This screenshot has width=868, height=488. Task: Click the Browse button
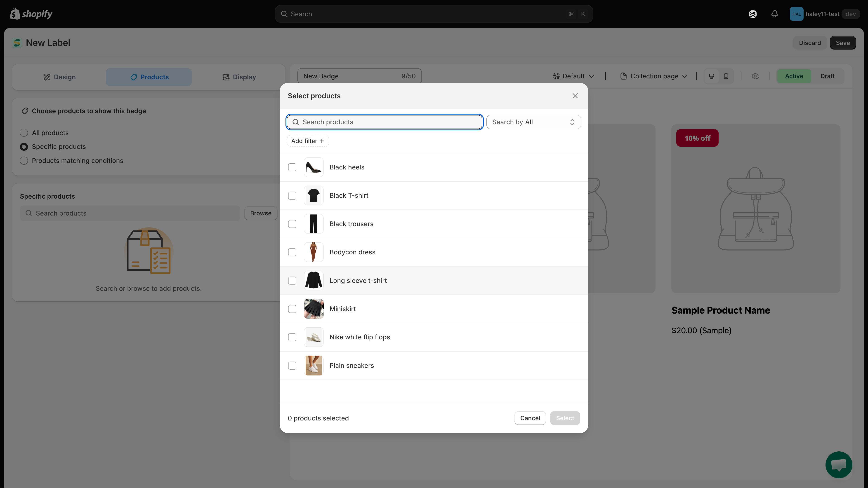click(x=260, y=213)
